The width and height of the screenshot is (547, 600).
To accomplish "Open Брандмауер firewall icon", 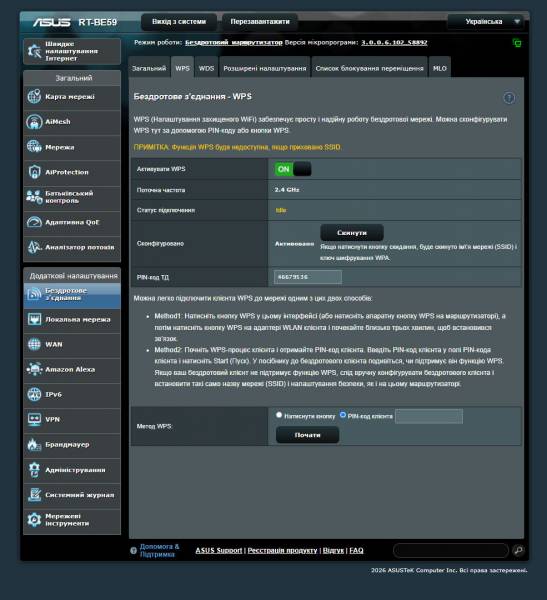I will click(x=34, y=445).
